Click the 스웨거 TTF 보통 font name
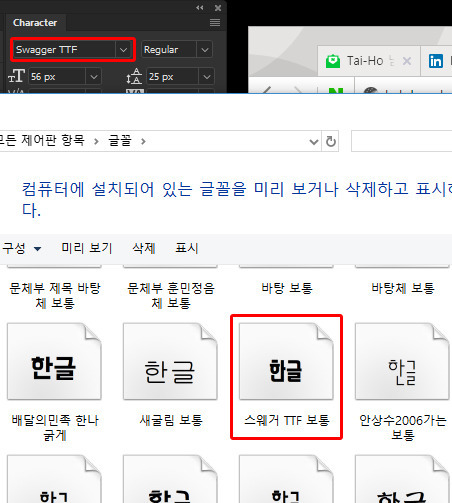This screenshot has width=452, height=503. pos(287,420)
